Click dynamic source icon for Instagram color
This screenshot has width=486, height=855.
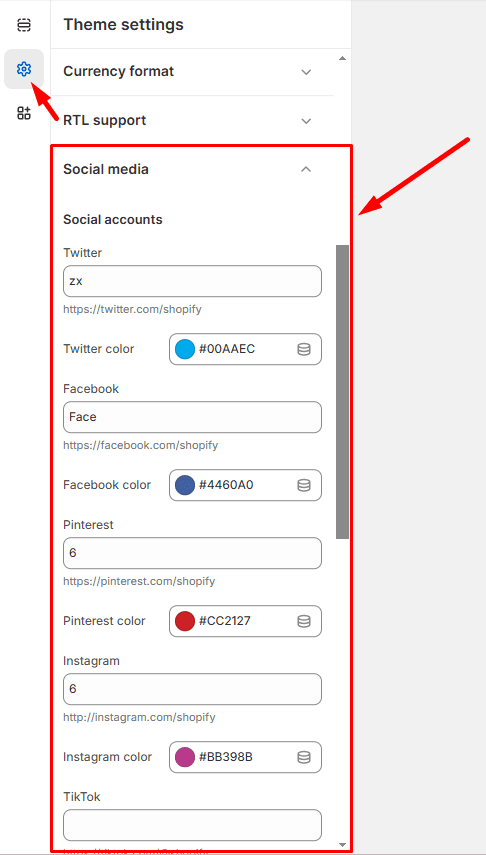click(x=304, y=757)
